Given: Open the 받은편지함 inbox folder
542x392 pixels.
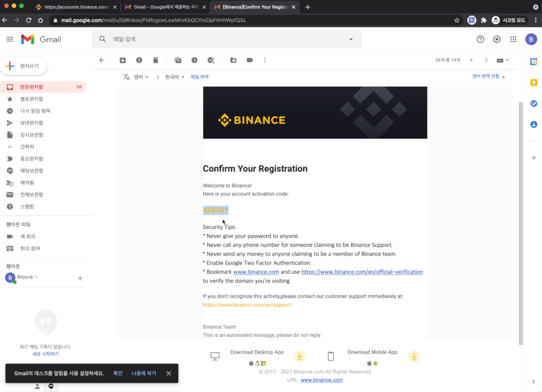Looking at the screenshot, I should pyautogui.click(x=43, y=87).
